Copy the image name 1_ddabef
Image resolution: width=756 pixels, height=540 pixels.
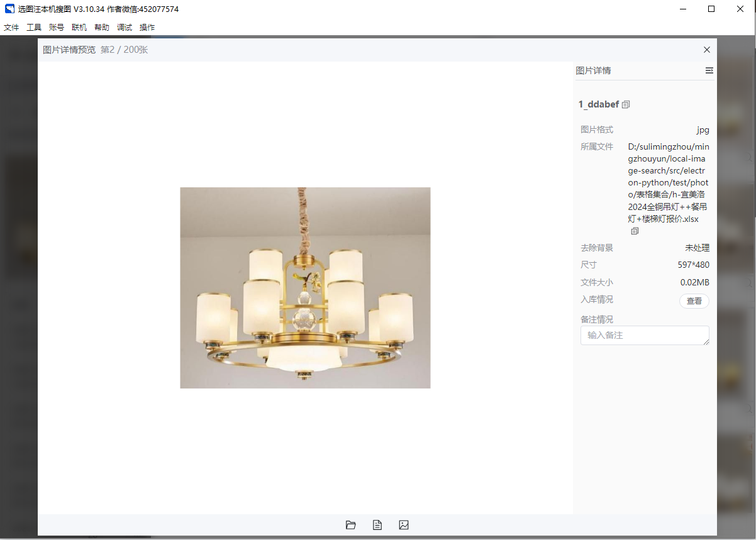click(626, 105)
